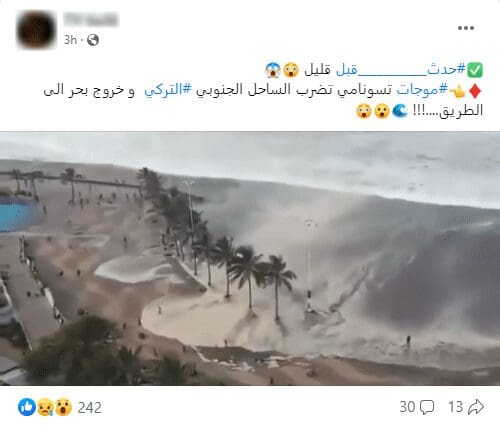Click the share arrow icon
The height and width of the screenshot is (428, 500).
click(476, 407)
